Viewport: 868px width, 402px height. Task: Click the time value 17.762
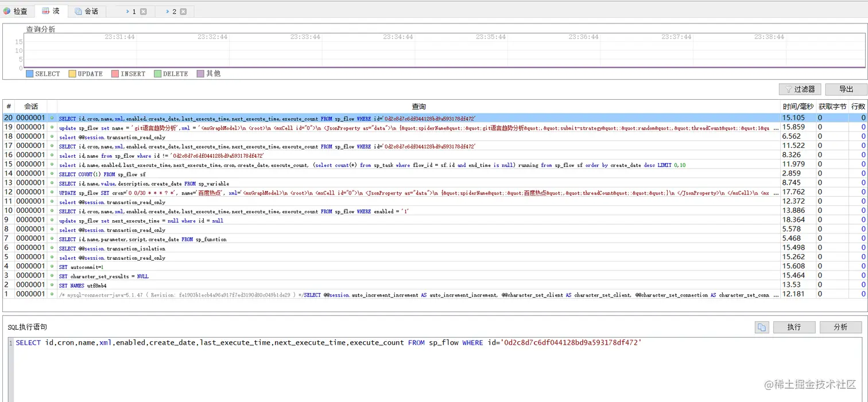coord(793,192)
